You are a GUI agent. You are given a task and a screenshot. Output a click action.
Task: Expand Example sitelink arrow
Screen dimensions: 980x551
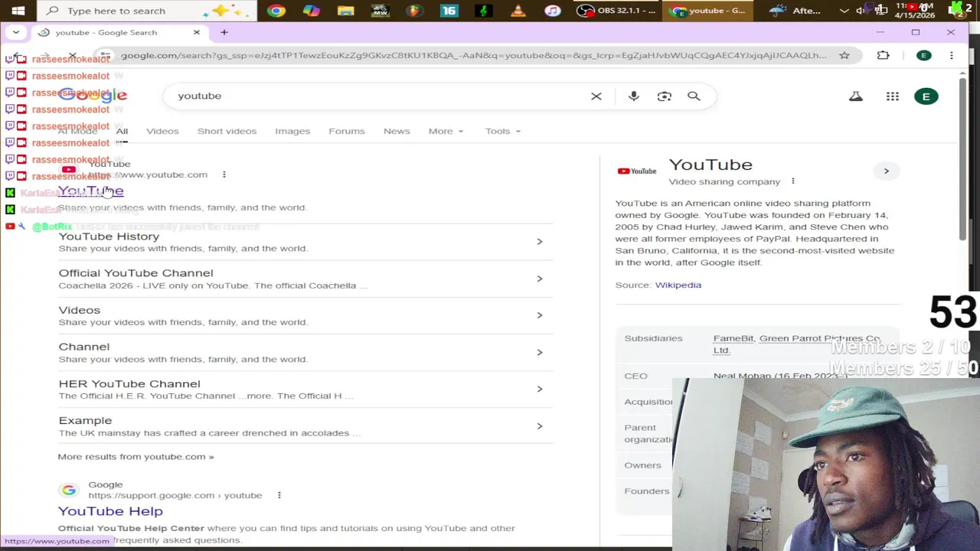(540, 426)
